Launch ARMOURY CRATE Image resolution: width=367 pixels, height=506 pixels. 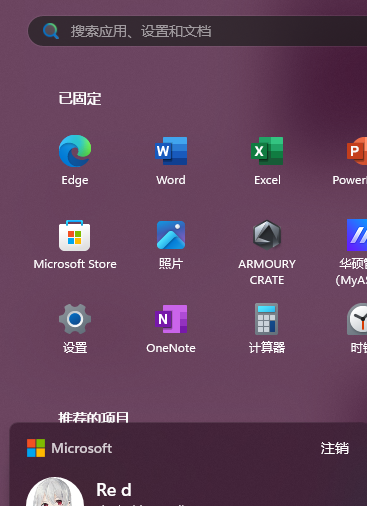click(267, 235)
